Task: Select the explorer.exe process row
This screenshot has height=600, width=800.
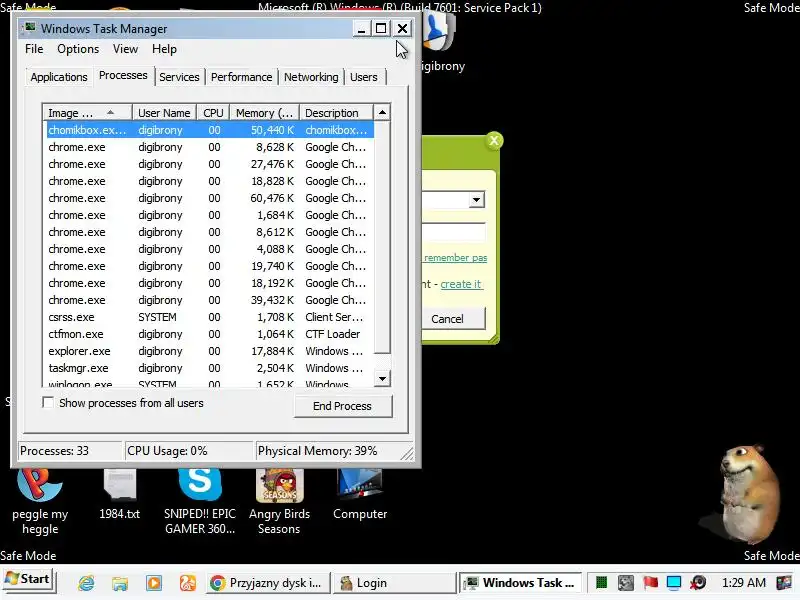Action: (x=210, y=351)
